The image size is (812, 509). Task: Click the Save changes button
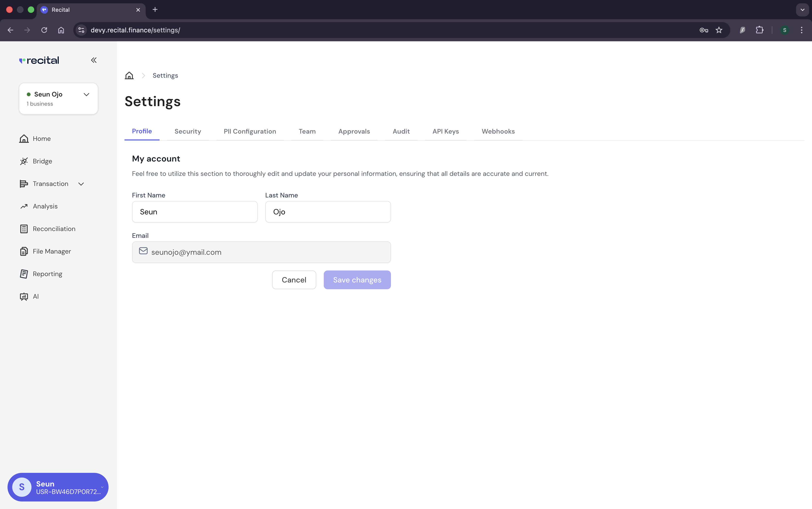pyautogui.click(x=357, y=280)
